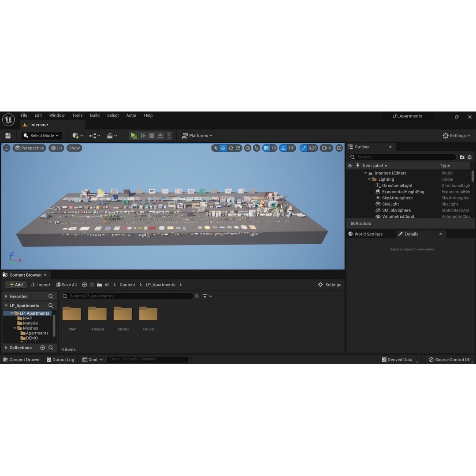Image resolution: width=476 pixels, height=476 pixels.
Task: Toggle surface snapping icon
Action: click(257, 148)
